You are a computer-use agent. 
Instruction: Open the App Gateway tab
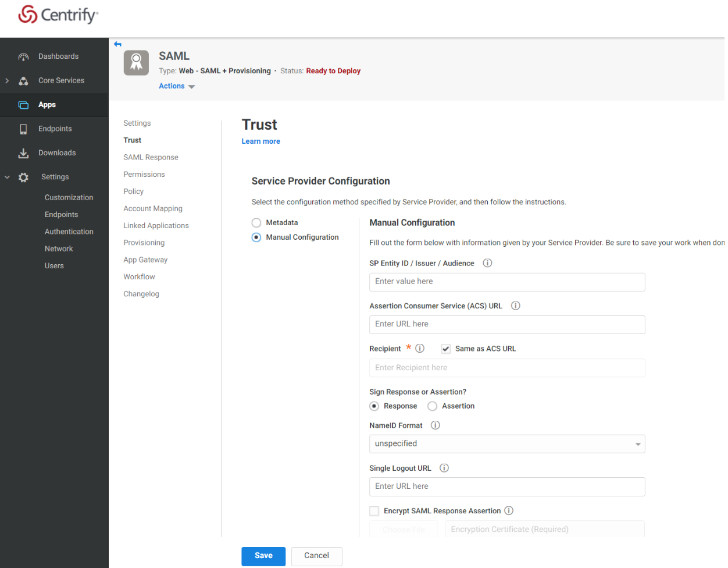pos(145,260)
